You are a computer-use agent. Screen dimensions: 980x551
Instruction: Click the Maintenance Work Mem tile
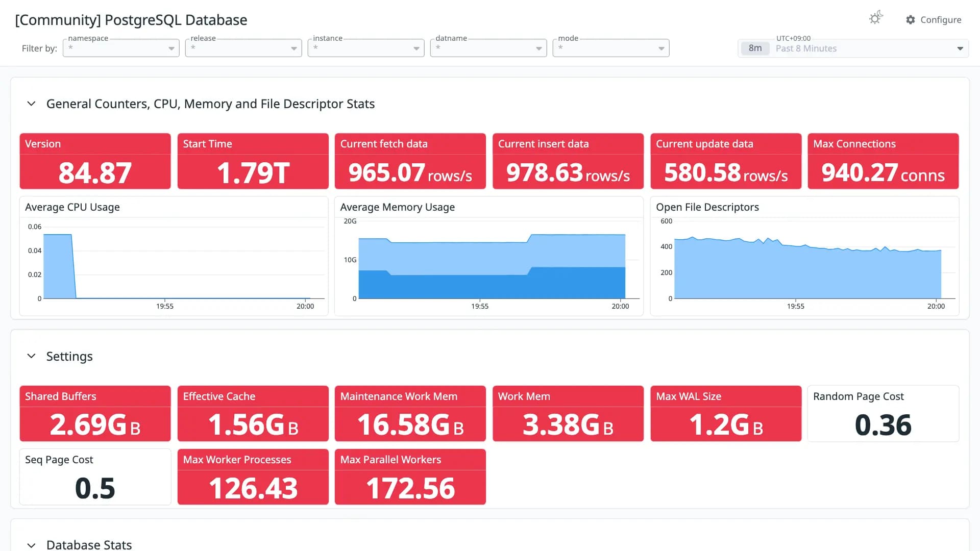tap(410, 414)
